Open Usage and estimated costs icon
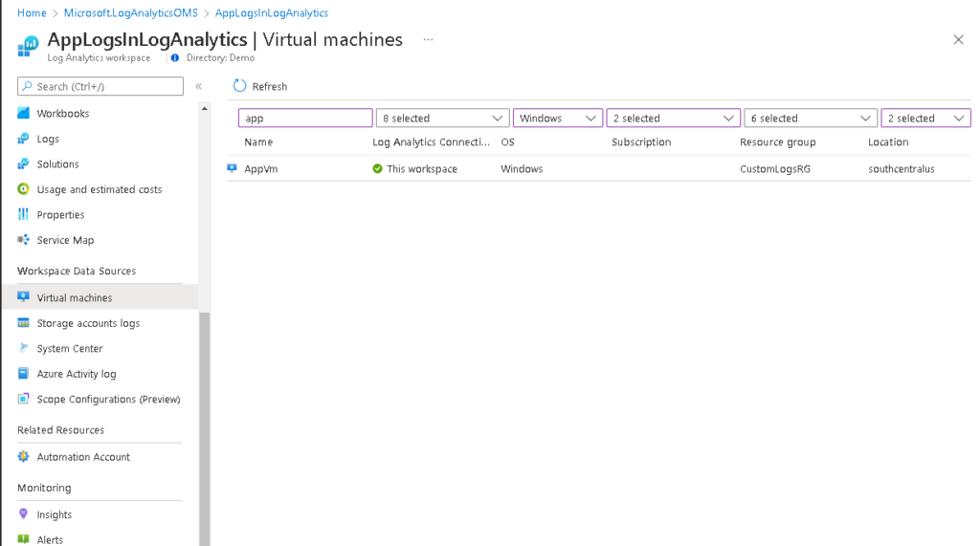Image resolution: width=980 pixels, height=546 pixels. pos(24,189)
